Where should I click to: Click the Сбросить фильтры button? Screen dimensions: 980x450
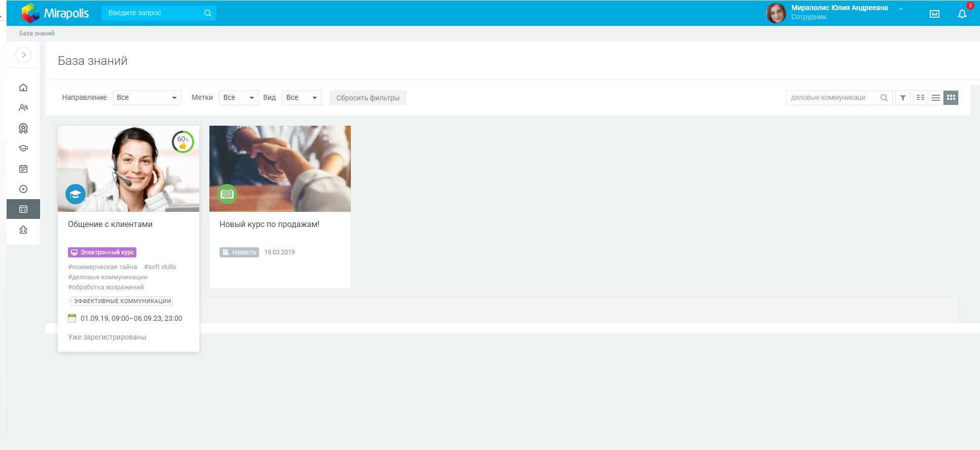pyautogui.click(x=368, y=98)
